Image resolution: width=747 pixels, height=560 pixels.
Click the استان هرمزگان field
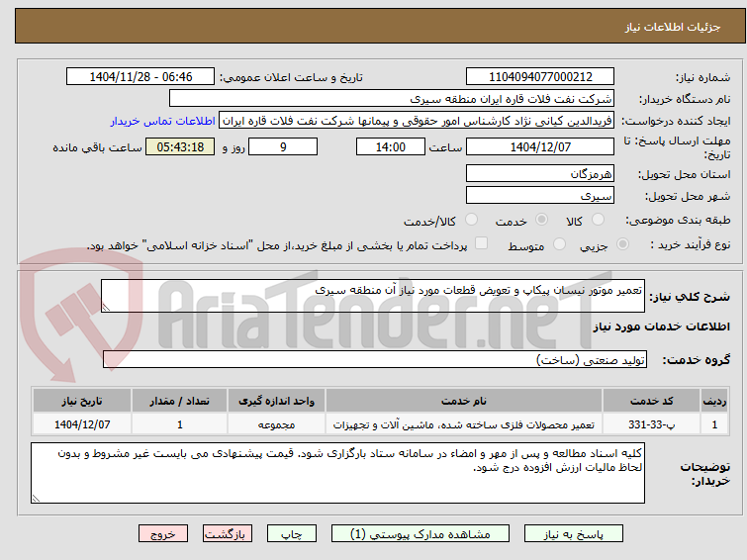(540, 173)
